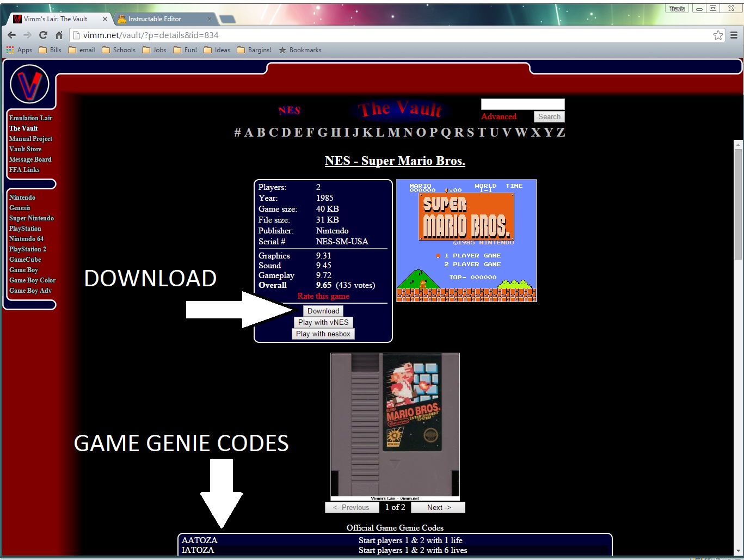Show the Next cartridge image
Image resolution: width=744 pixels, height=560 pixels.
pyautogui.click(x=438, y=507)
